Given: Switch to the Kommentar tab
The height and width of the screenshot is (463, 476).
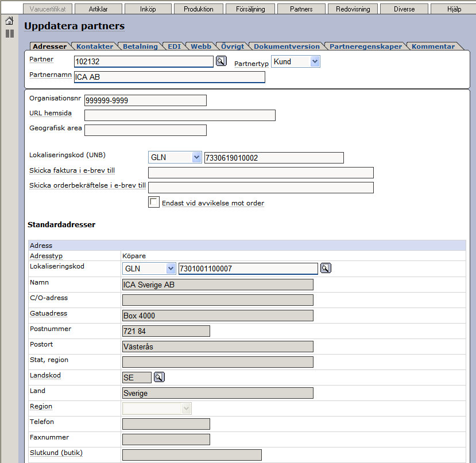Looking at the screenshot, I should click(433, 46).
